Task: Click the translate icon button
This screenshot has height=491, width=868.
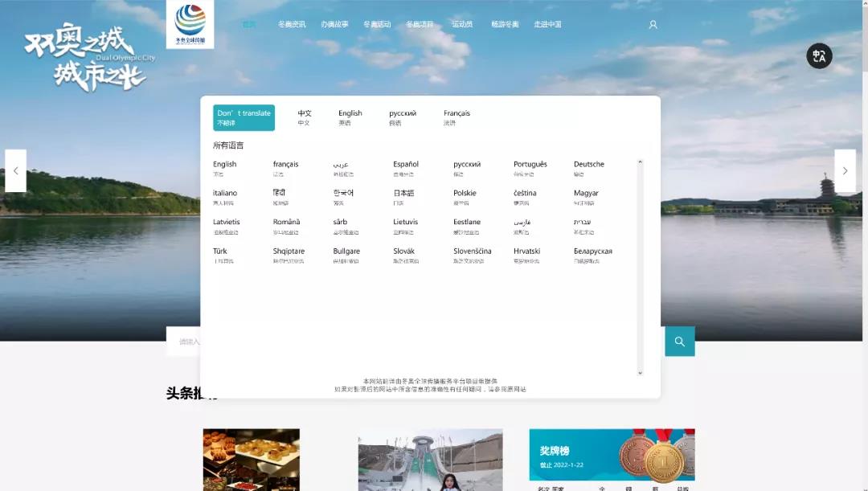Action: tap(819, 55)
